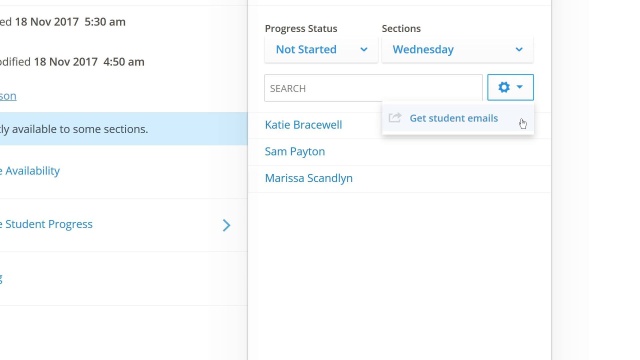
Task: Click the blue 'available to some sections' notice
Action: (x=124, y=129)
